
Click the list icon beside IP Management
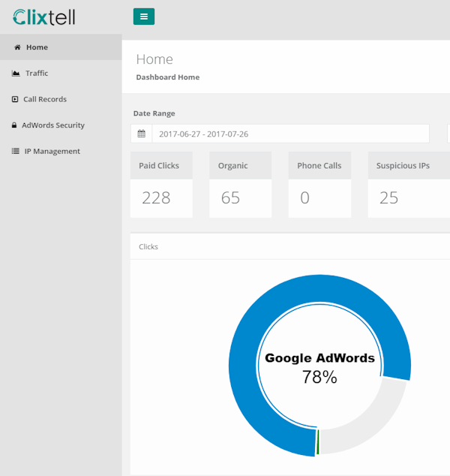click(16, 151)
